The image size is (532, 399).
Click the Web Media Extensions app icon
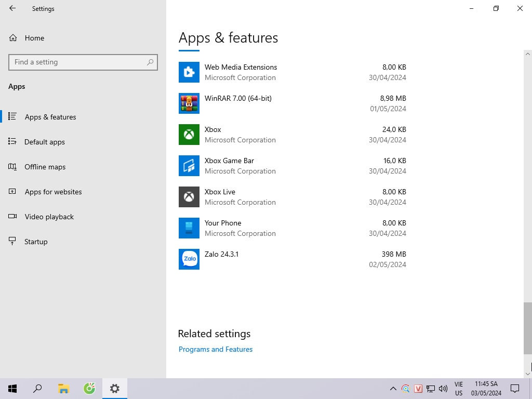click(x=189, y=72)
